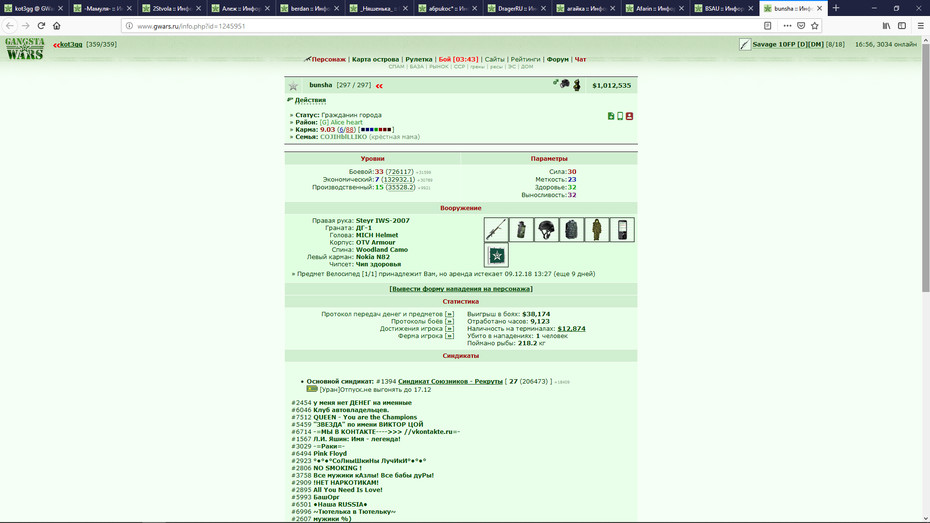Screen dimensions: 930x523
Task: Open a new browser tab with plus
Action: point(836,8)
